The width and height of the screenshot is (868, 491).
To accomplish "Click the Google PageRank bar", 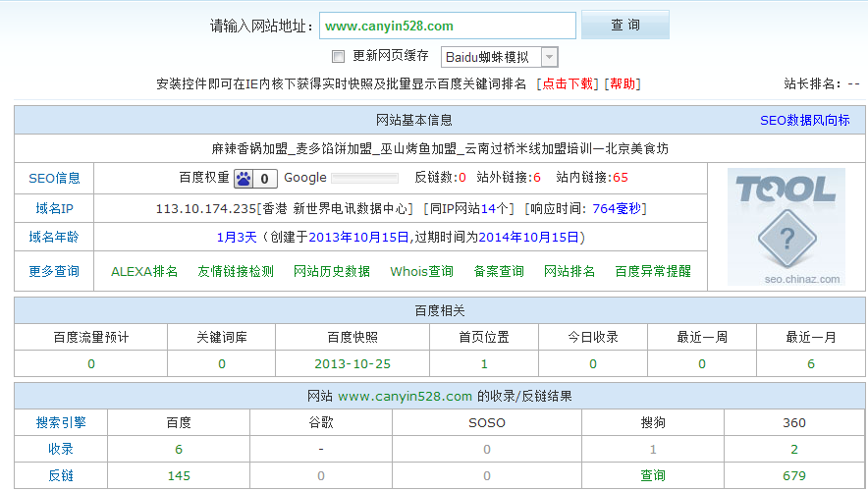I will 365,179.
